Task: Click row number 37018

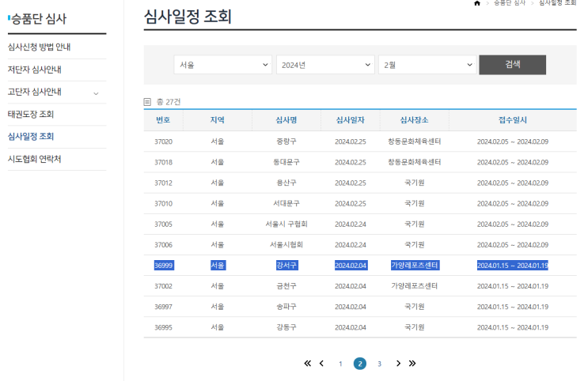Action: (164, 162)
